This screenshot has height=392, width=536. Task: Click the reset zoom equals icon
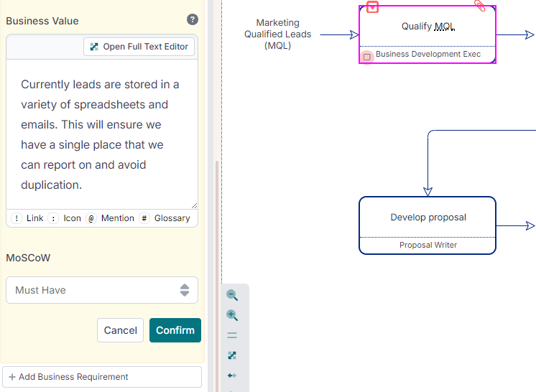[x=232, y=335]
